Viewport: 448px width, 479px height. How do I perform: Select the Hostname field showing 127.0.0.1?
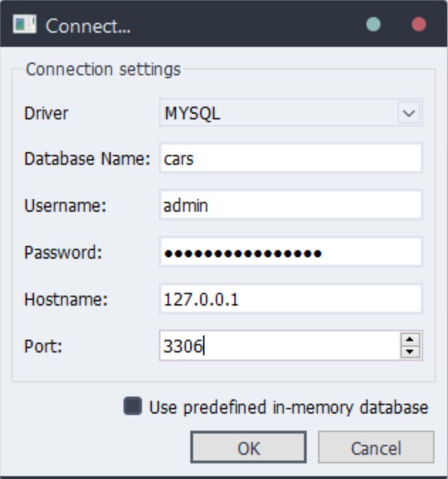[x=290, y=299]
